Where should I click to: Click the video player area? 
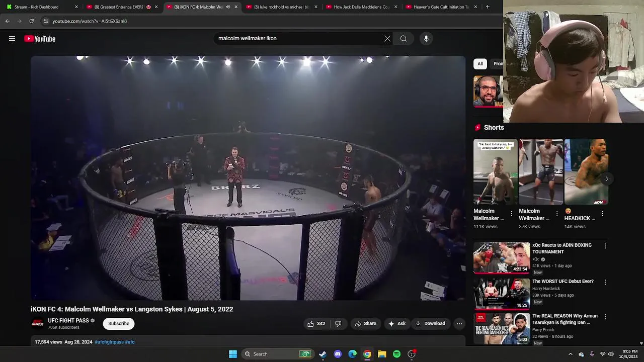tap(248, 178)
